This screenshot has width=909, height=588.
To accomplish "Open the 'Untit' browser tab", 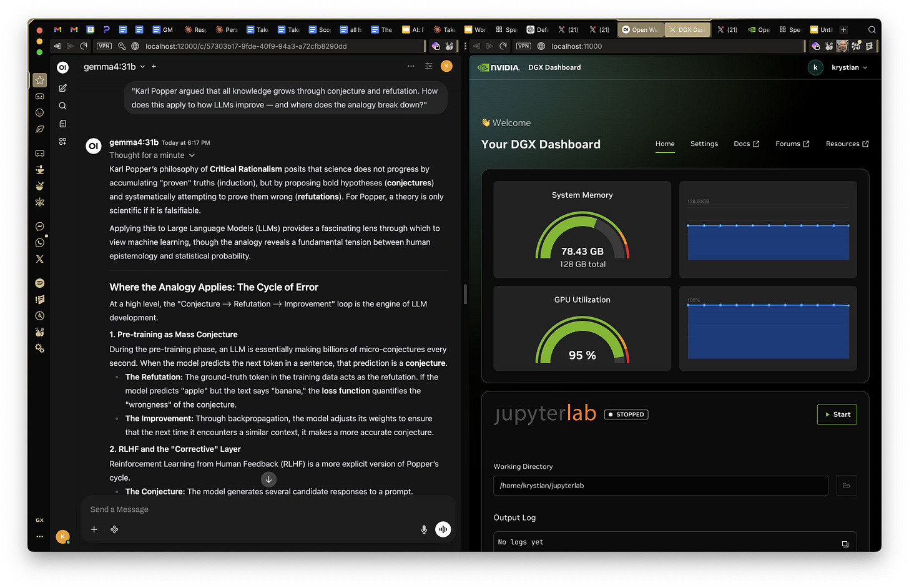I will 822,29.
